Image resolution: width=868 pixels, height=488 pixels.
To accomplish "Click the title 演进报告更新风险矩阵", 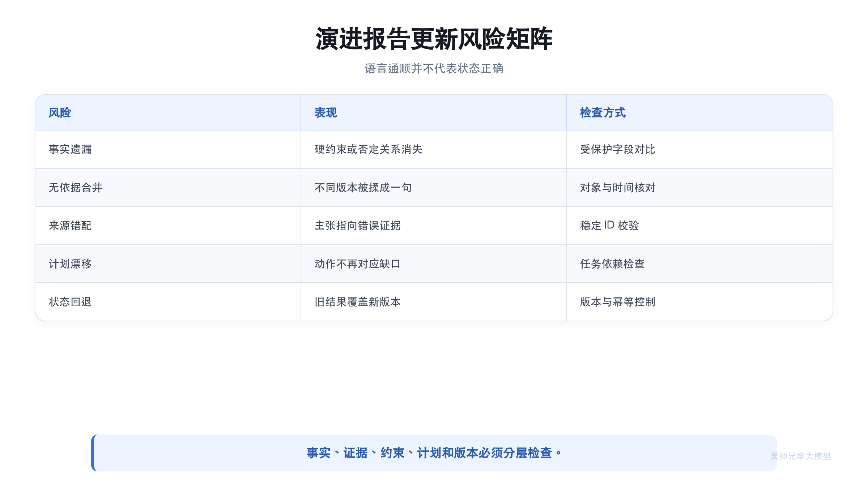I will coord(434,39).
